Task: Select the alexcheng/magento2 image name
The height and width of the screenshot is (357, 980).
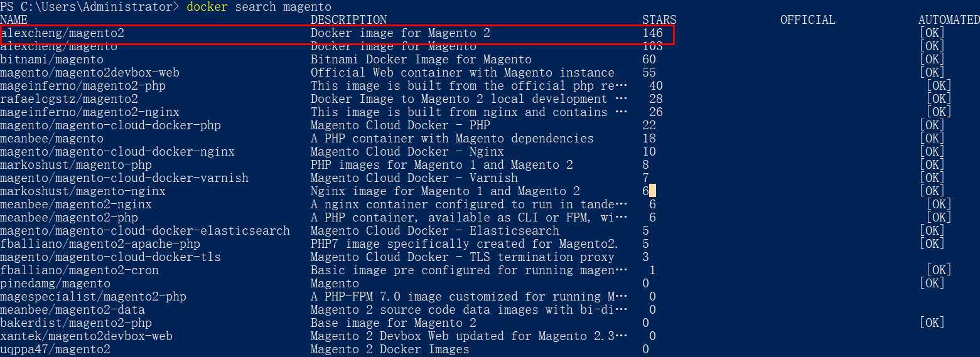Action: coord(62,33)
